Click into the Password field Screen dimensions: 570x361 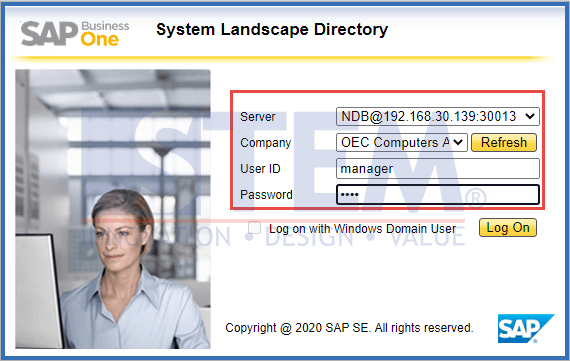click(x=438, y=194)
